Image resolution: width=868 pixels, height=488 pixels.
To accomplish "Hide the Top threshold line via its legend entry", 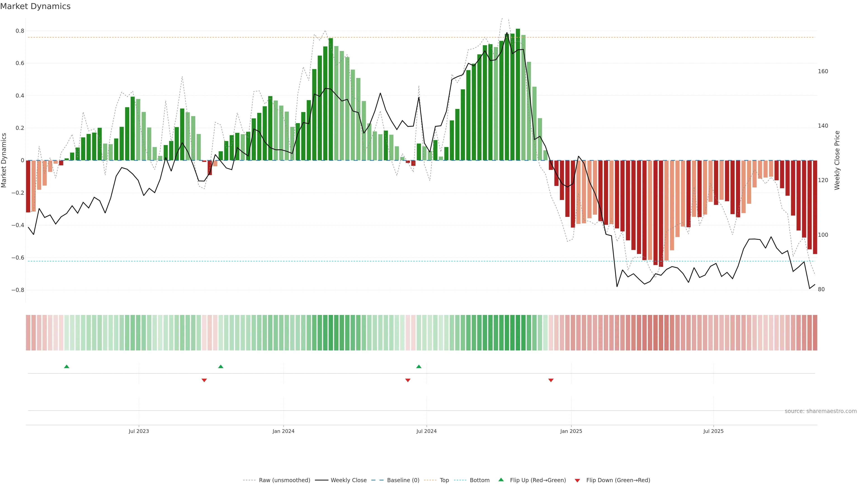I will [444, 480].
